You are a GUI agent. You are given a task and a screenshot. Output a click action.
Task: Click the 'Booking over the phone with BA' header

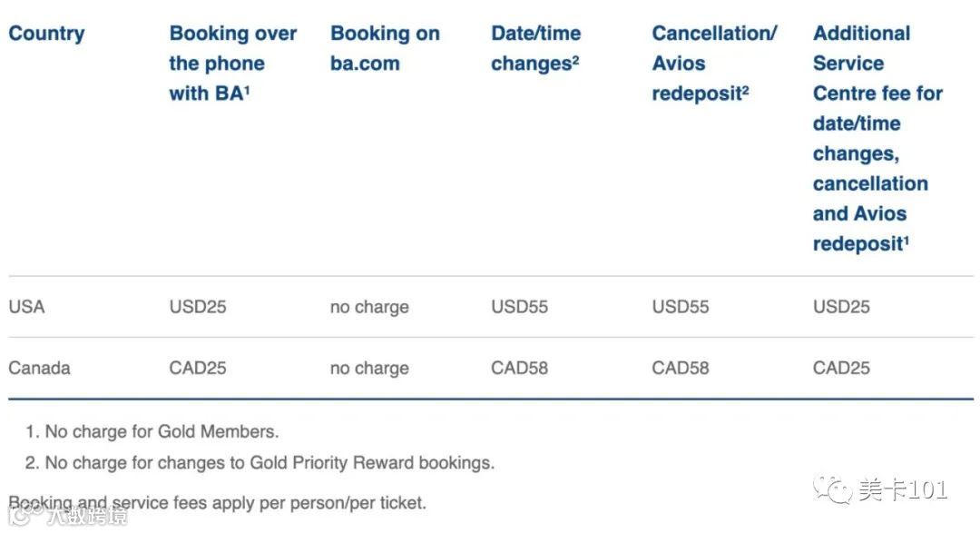pos(232,64)
